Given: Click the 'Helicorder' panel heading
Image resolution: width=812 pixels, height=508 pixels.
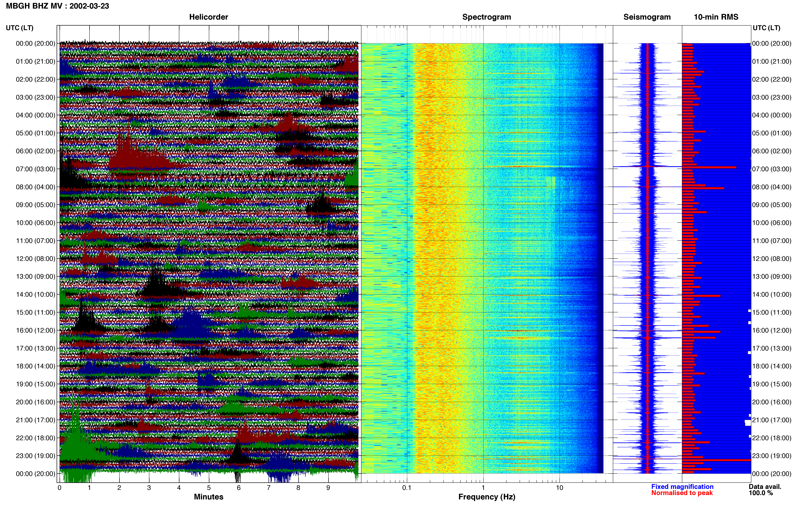Looking at the screenshot, I should (209, 17).
